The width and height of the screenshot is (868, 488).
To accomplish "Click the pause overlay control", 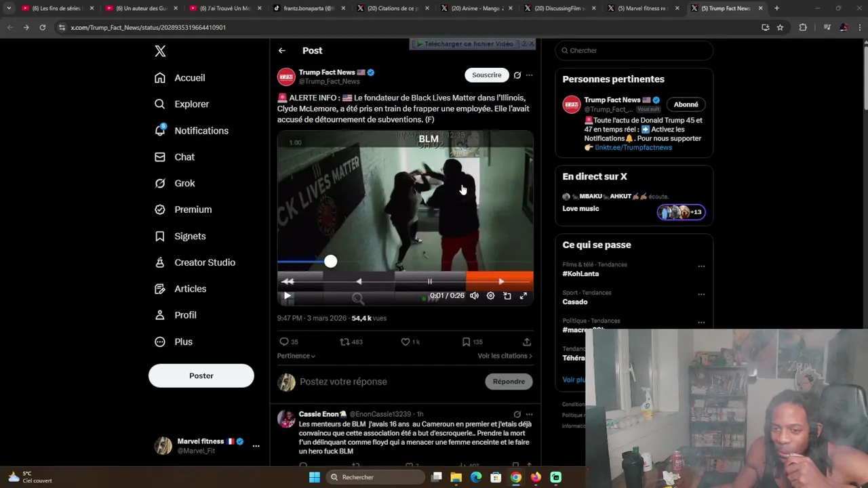I will 429,281.
